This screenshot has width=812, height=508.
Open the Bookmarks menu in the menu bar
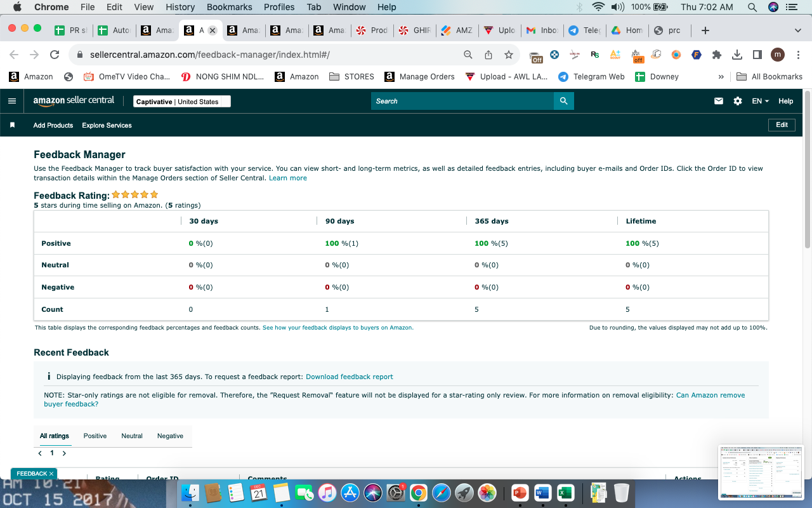pos(230,7)
